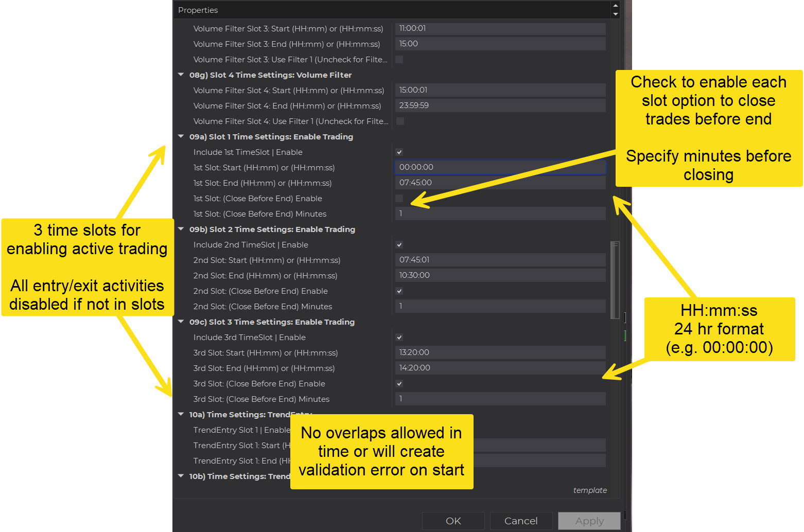Collapse the 10a Time Settings TrendEntry section
The image size is (804, 532).
181,414
